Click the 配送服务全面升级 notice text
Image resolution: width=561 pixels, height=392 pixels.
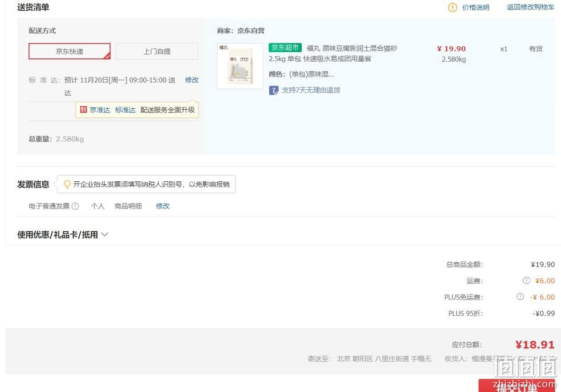pyautogui.click(x=167, y=110)
